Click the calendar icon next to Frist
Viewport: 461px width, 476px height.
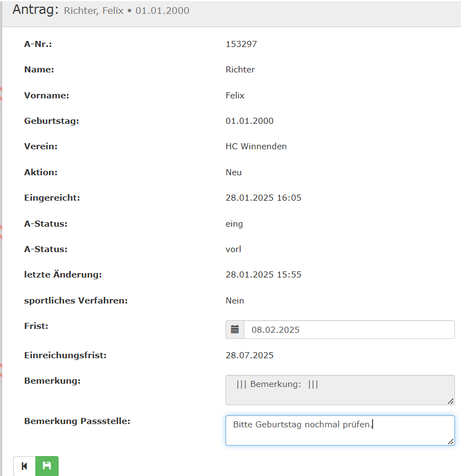coord(235,329)
